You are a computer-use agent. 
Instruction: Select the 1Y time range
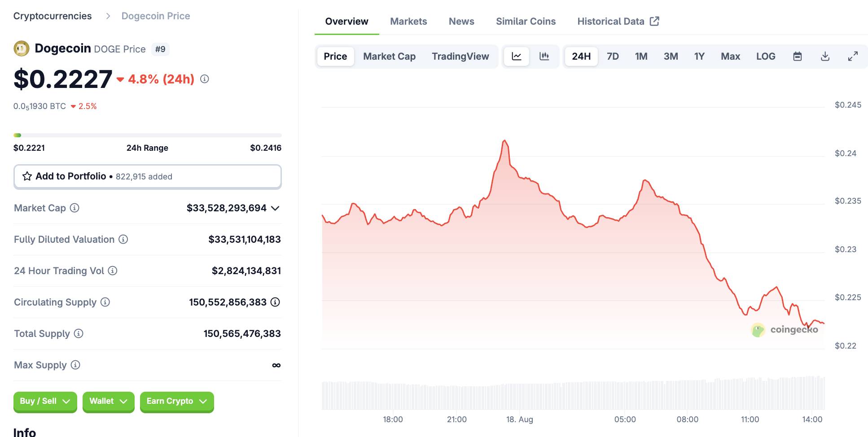click(699, 57)
